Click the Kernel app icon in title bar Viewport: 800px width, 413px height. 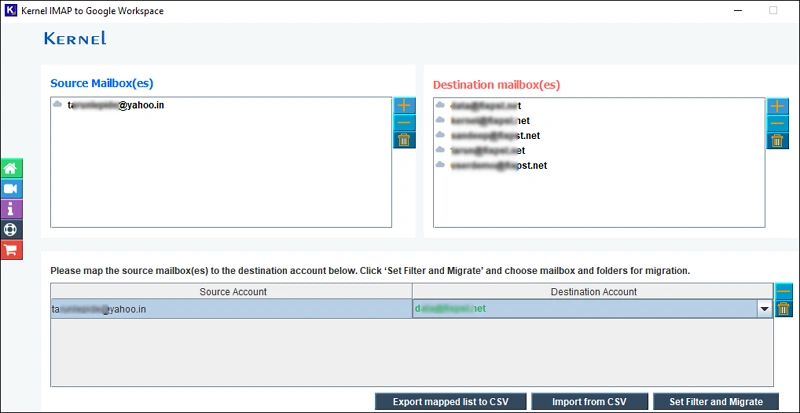coord(11,10)
